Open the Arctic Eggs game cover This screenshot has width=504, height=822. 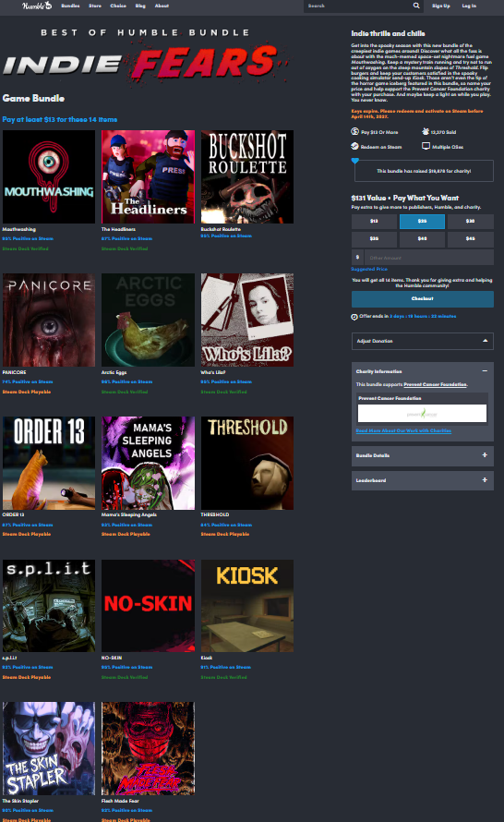(148, 320)
